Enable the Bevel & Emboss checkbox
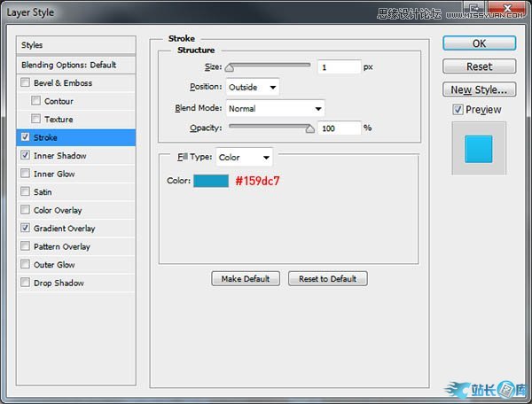 (x=25, y=83)
